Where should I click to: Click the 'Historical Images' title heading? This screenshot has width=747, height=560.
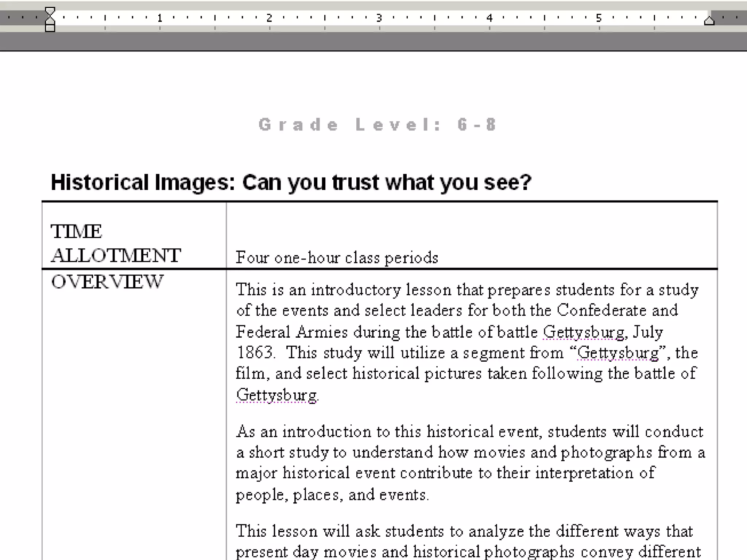(291, 182)
